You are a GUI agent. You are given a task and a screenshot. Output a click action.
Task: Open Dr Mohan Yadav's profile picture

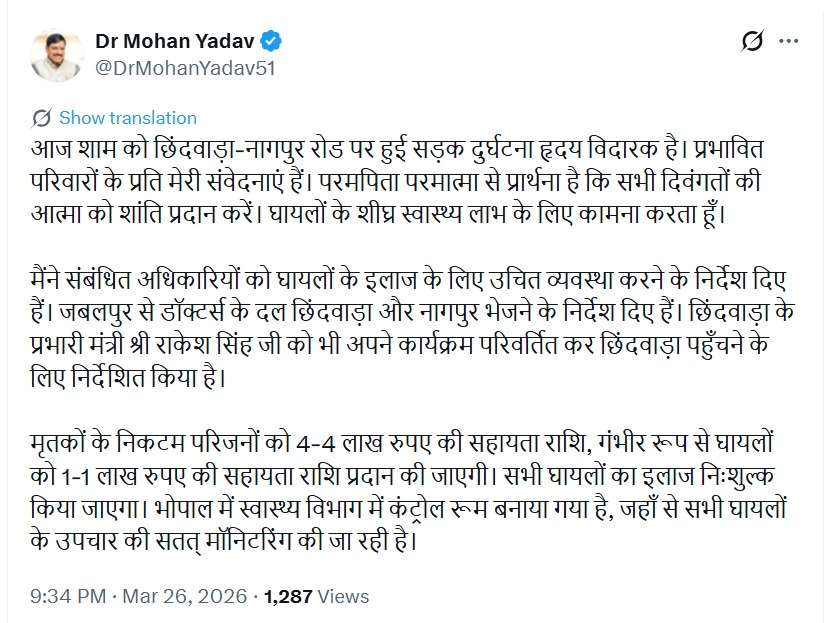point(56,55)
